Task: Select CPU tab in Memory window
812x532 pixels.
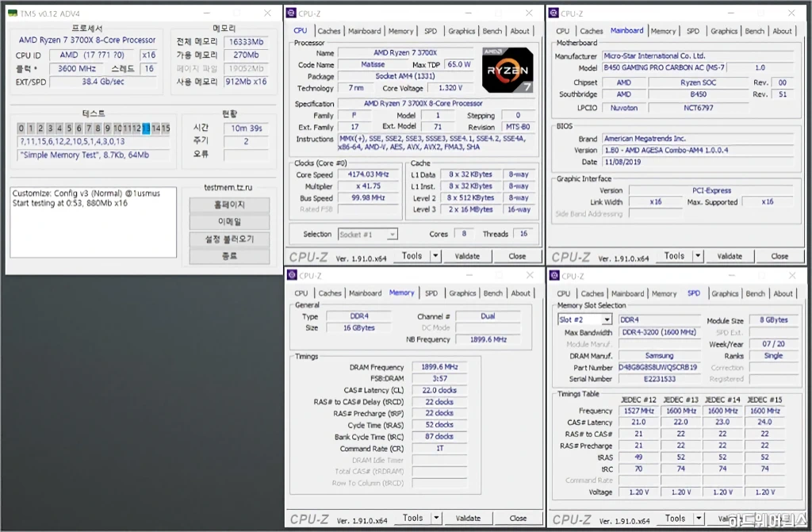Action: click(301, 293)
